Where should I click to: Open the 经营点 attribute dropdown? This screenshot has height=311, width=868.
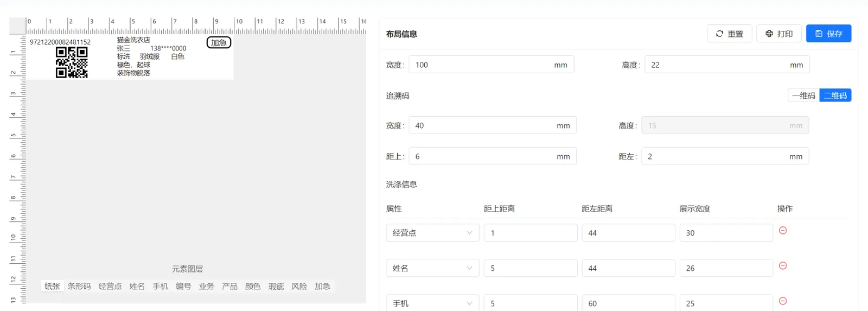[432, 233]
